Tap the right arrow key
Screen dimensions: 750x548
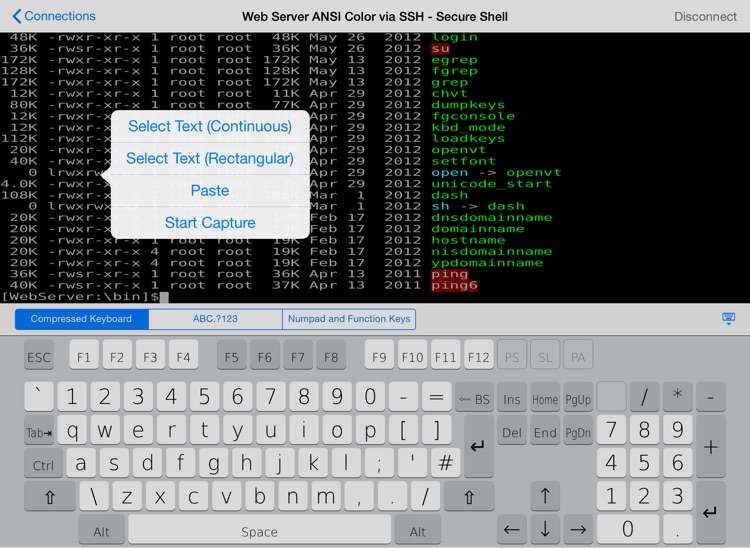click(578, 529)
